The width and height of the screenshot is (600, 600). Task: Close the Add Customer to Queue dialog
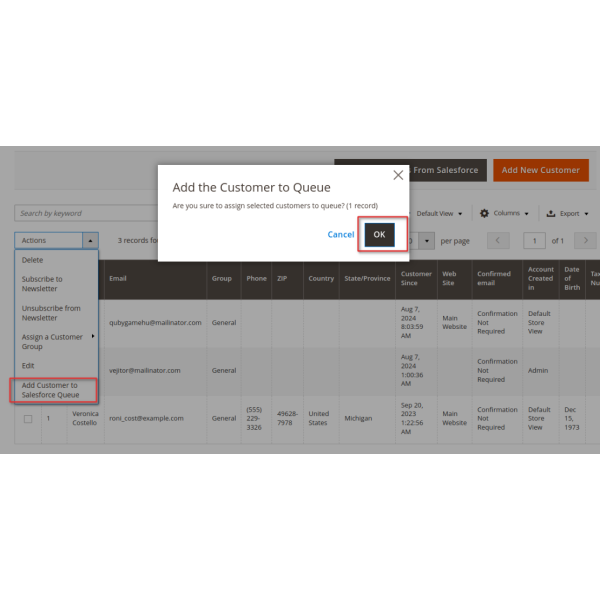pos(398,175)
